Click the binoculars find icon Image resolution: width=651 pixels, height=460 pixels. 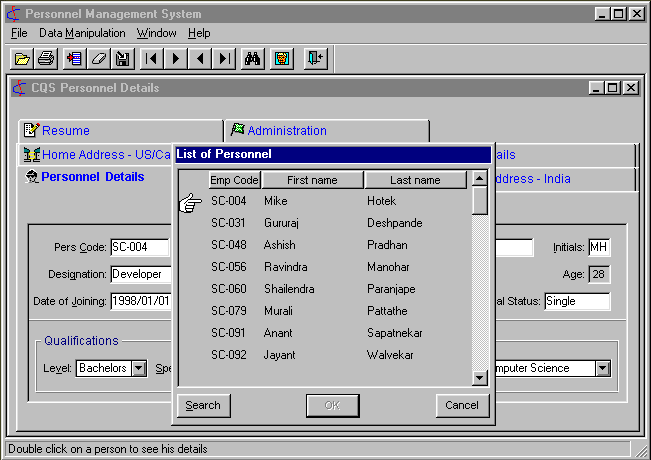coord(254,59)
